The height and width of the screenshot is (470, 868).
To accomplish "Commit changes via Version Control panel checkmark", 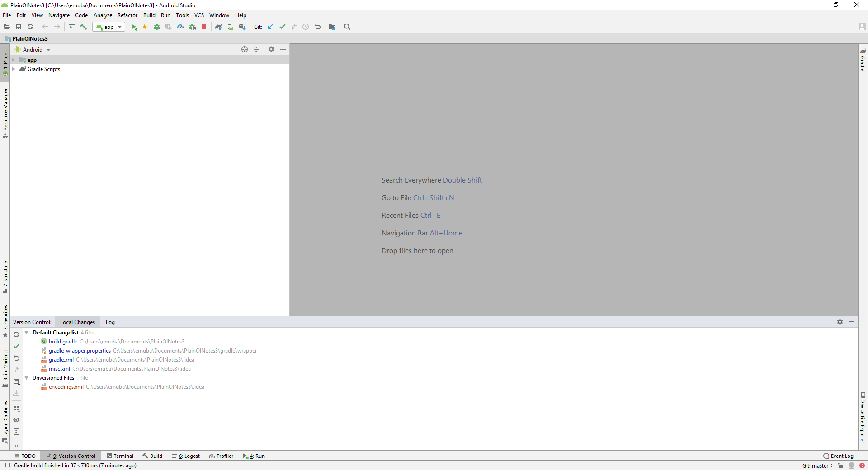I will (x=16, y=346).
